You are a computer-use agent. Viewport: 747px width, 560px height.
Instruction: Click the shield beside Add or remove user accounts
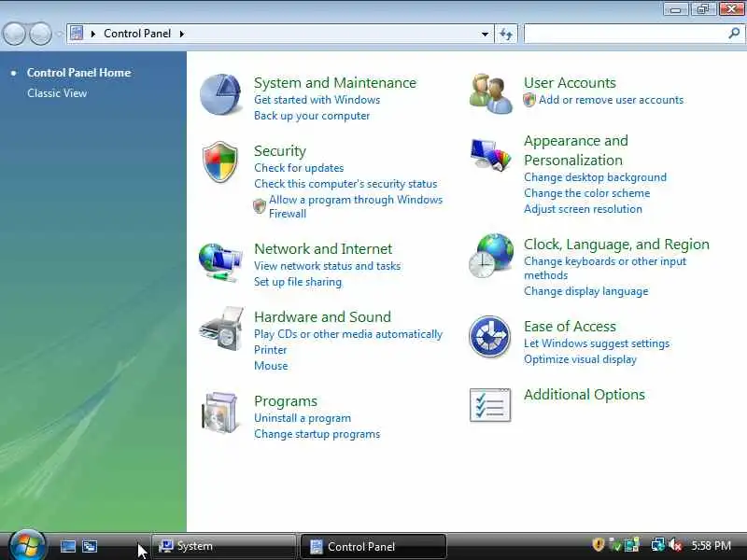click(x=529, y=100)
